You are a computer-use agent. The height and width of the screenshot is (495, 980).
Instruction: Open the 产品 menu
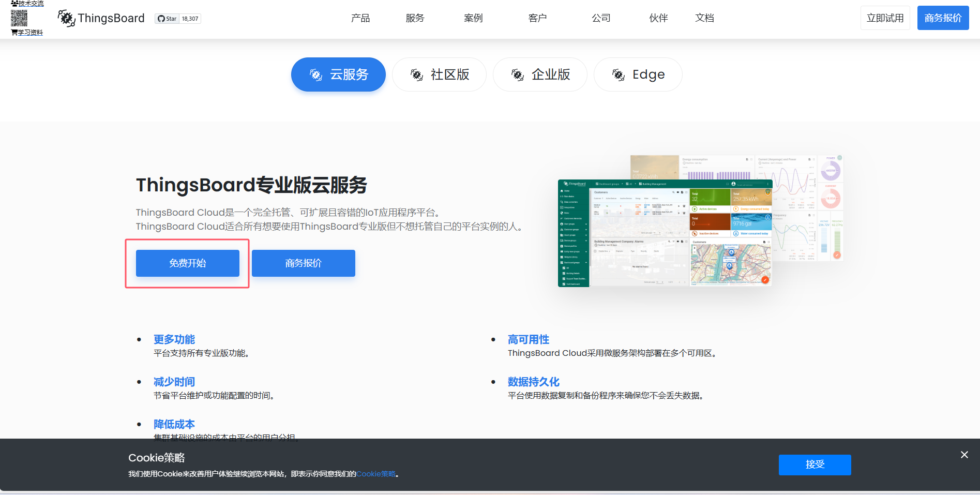coord(360,18)
